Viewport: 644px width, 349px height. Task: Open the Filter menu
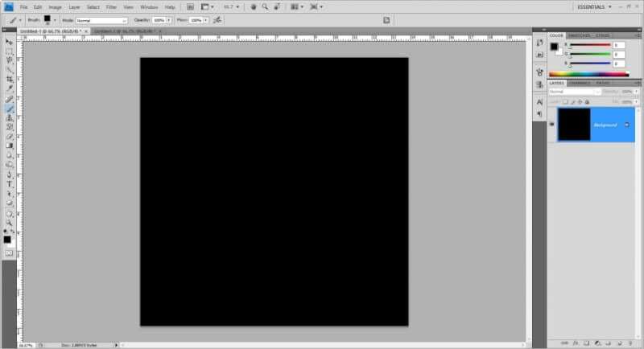pos(111,7)
